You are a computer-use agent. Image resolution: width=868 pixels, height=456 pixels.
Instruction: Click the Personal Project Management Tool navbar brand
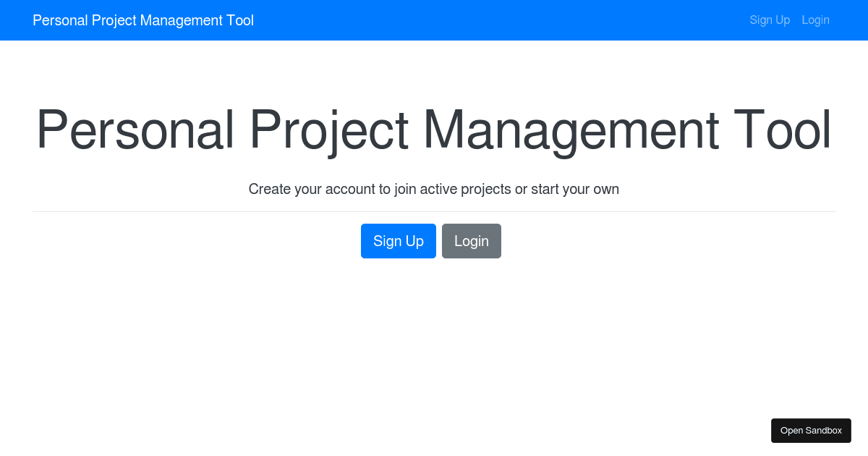click(142, 20)
